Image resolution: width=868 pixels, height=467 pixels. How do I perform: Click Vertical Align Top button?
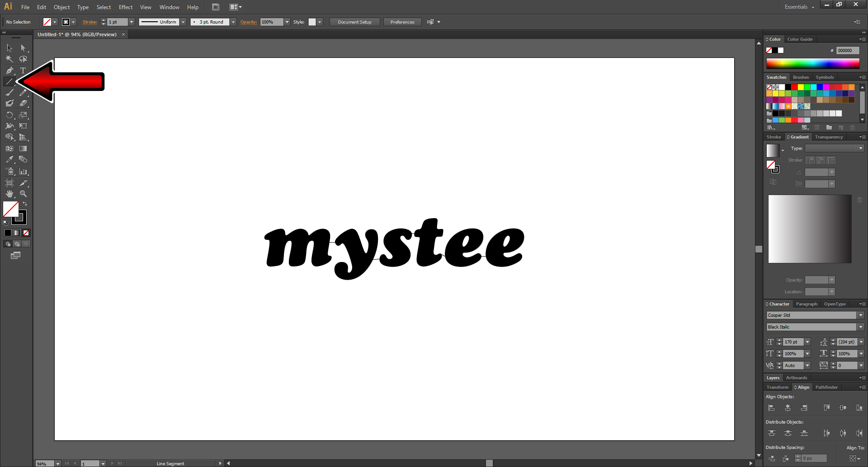(x=826, y=408)
